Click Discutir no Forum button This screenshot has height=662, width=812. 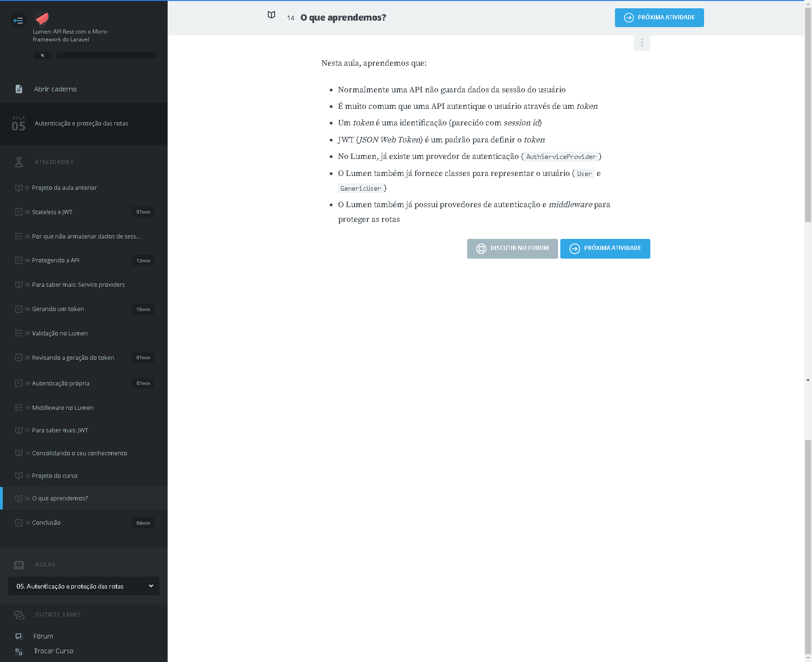pyautogui.click(x=512, y=249)
